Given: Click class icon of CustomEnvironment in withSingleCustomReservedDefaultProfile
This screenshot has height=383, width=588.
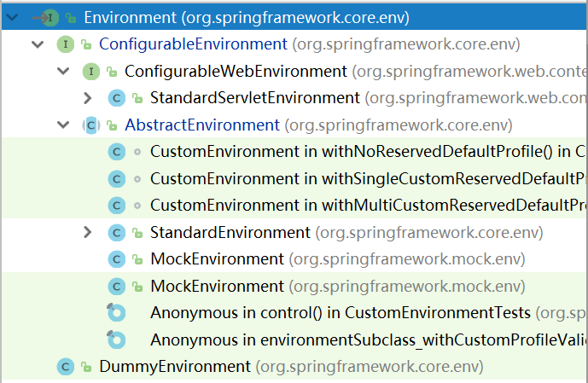Looking at the screenshot, I should (x=117, y=179).
